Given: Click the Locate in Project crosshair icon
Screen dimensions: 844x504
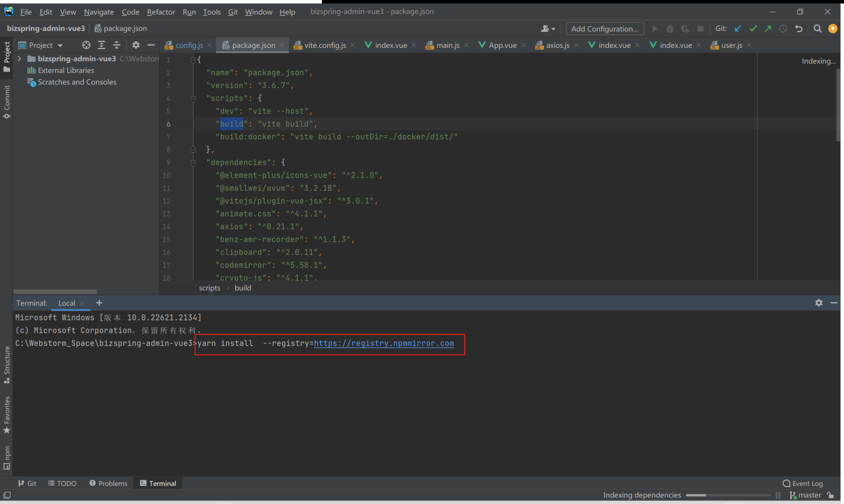Looking at the screenshot, I should 86,45.
